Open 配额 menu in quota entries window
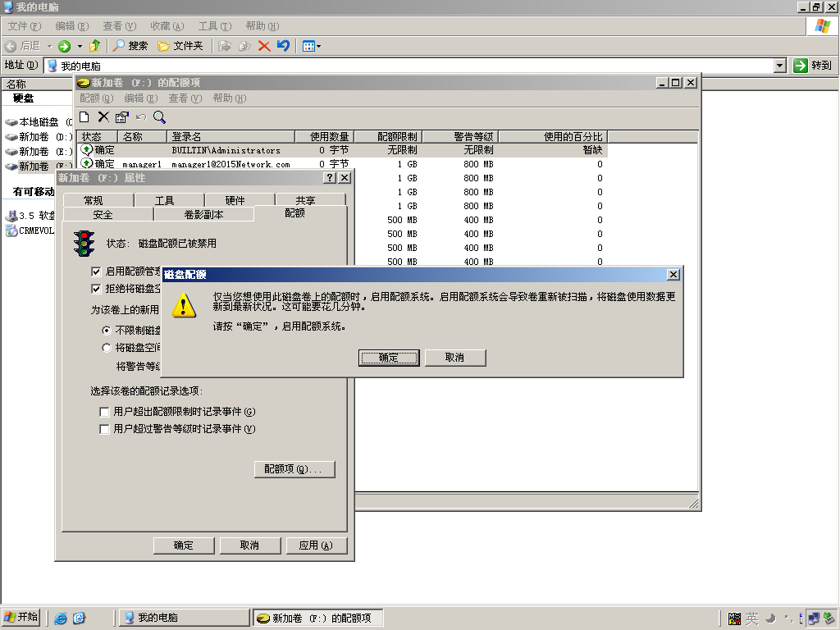Viewport: 840px width, 630px height. click(x=97, y=98)
